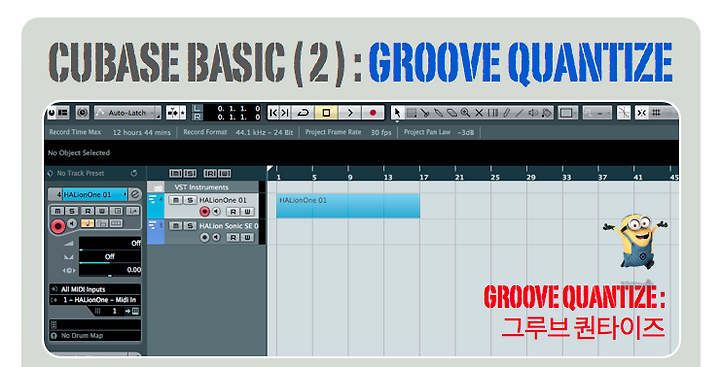Click global Mute all [M] button
Screen dimensions: 720x367
point(176,173)
